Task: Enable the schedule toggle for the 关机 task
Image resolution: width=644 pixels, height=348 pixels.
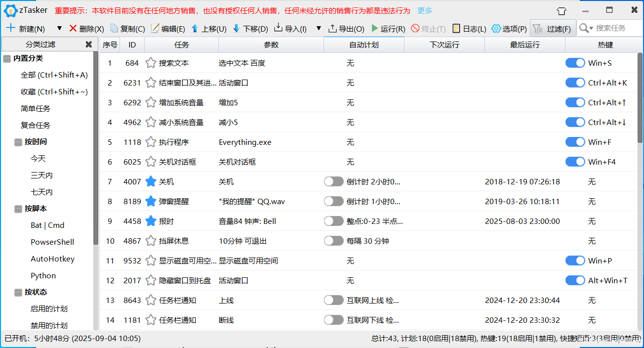Action: point(333,181)
